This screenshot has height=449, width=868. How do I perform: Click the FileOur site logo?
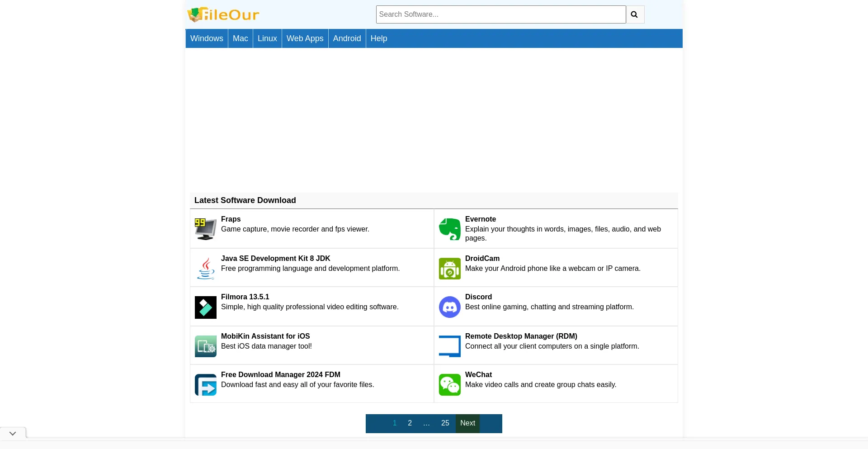click(223, 14)
